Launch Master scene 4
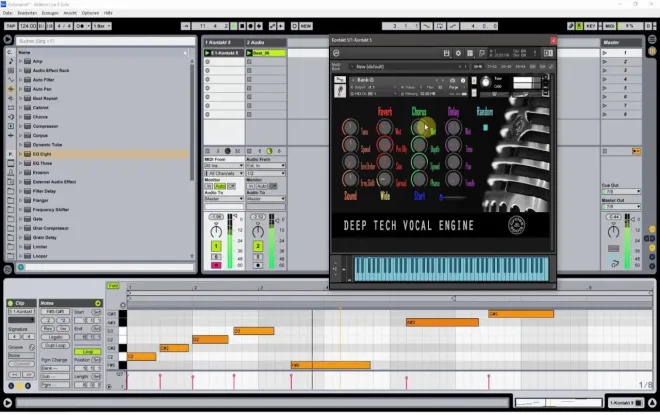 point(605,80)
